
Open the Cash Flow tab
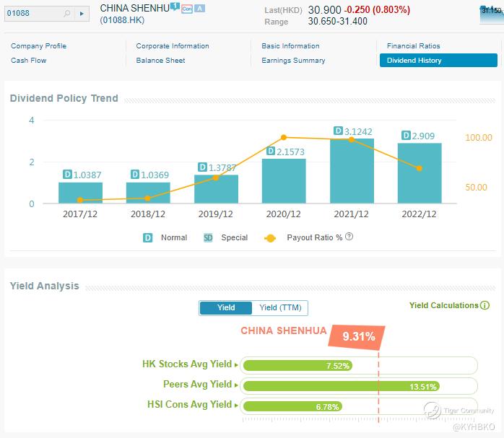coord(29,61)
